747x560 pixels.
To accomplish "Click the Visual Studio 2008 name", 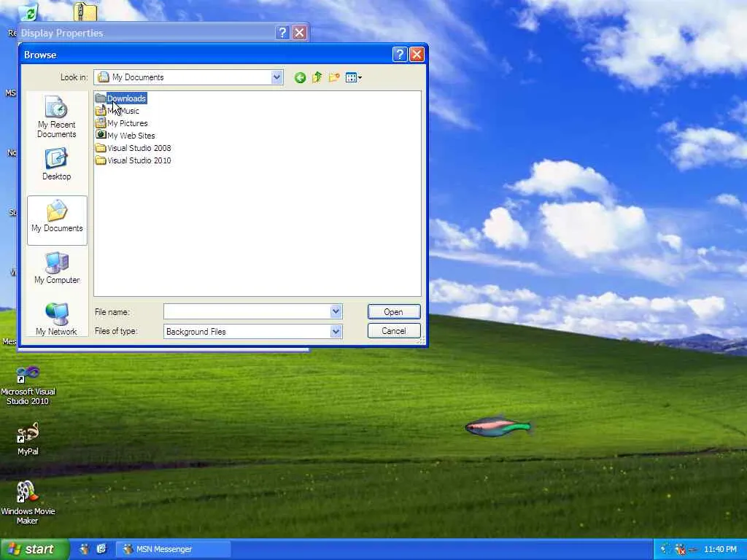I will [139, 148].
